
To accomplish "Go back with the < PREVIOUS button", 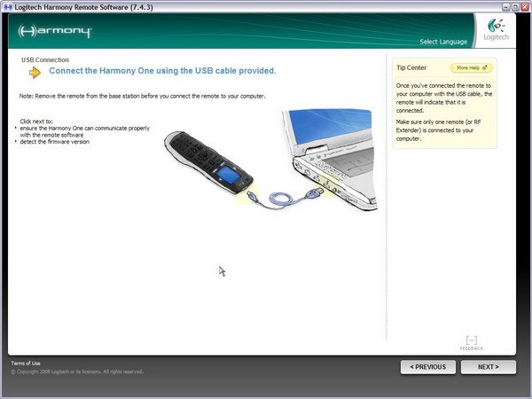I will click(x=428, y=367).
